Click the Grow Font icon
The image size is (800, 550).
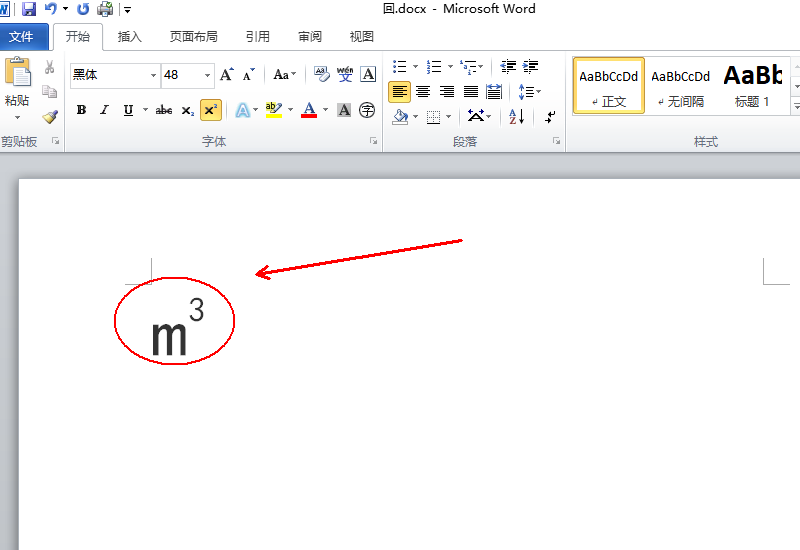click(x=226, y=75)
